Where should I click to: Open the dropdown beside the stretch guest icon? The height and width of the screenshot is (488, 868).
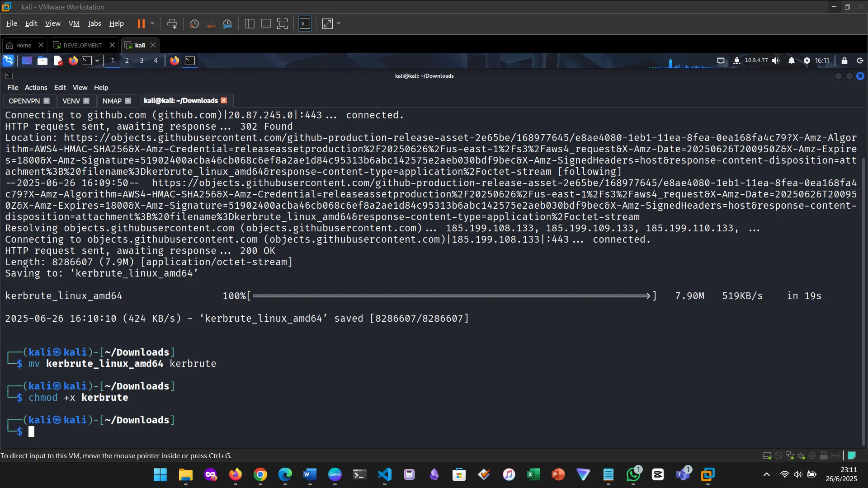[338, 23]
